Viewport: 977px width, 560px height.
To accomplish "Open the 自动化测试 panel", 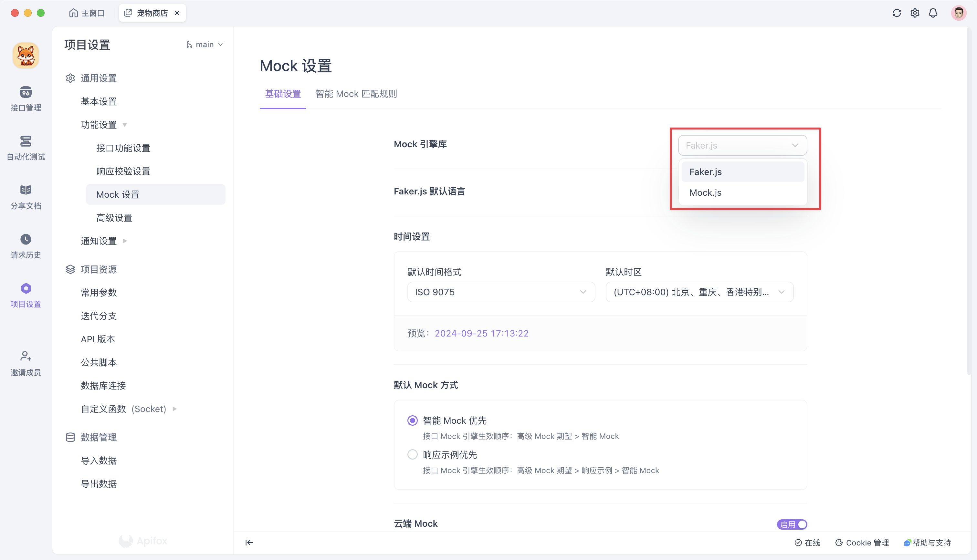I will [26, 147].
